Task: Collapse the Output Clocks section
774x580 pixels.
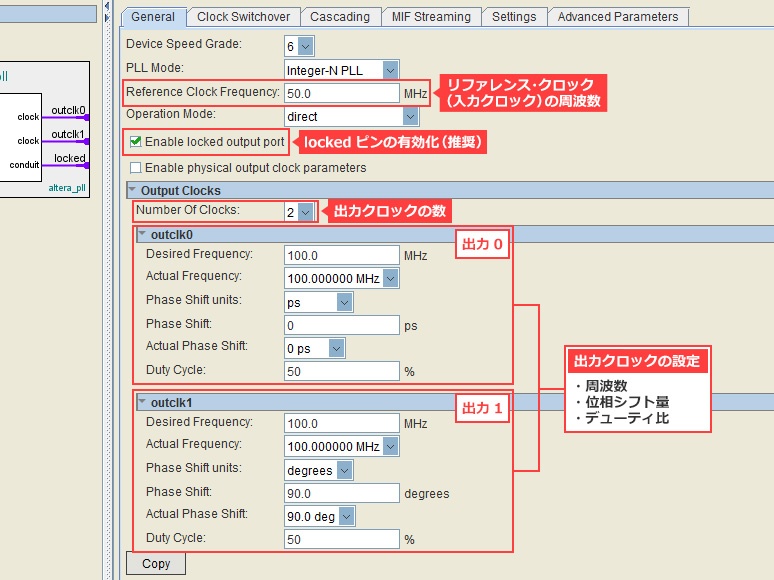Action: pos(131,190)
